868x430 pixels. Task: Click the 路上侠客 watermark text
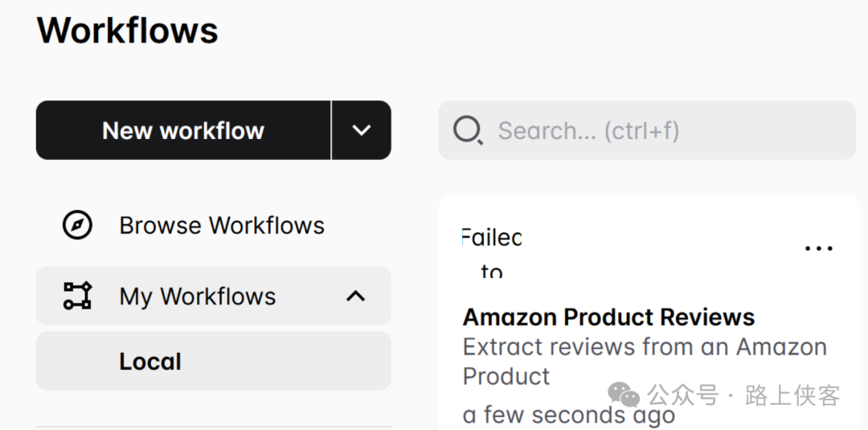coord(792,395)
